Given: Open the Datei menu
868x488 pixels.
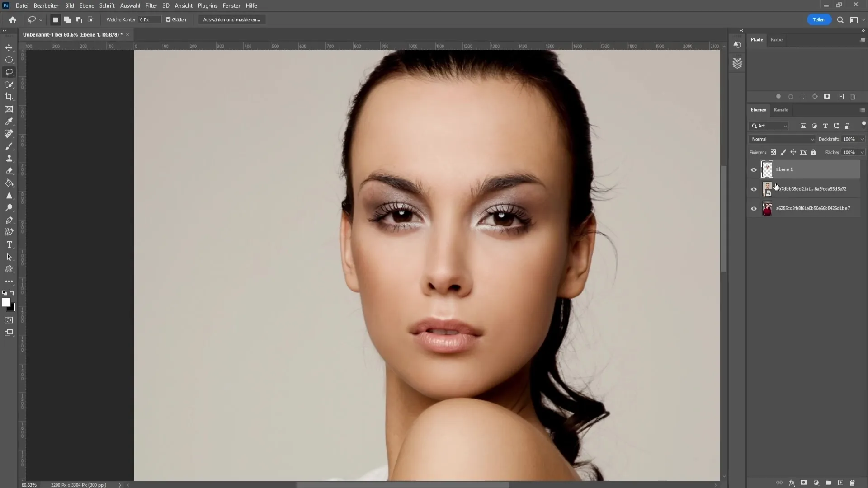Looking at the screenshot, I should (21, 5).
